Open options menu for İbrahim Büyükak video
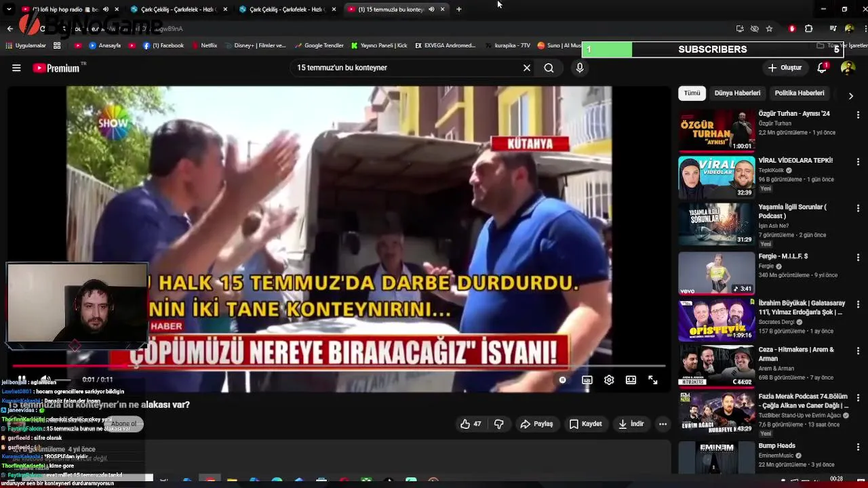The height and width of the screenshot is (488, 868). tap(858, 304)
